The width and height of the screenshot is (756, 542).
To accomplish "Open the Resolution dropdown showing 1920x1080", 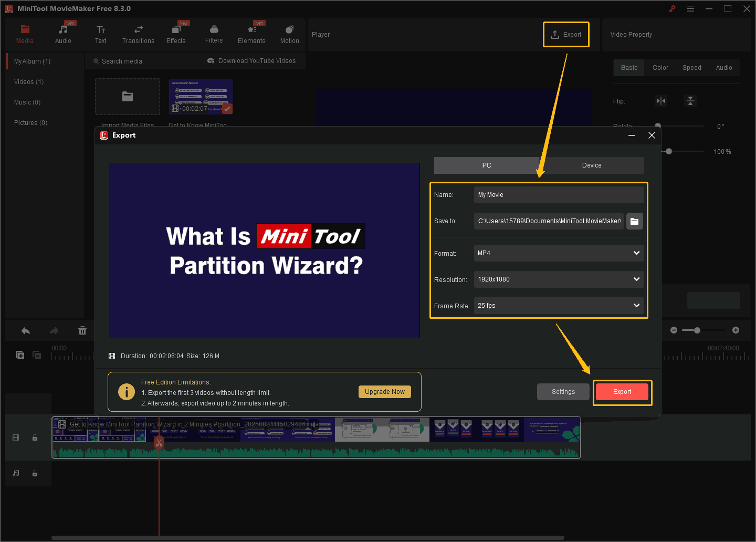I will pyautogui.click(x=559, y=279).
